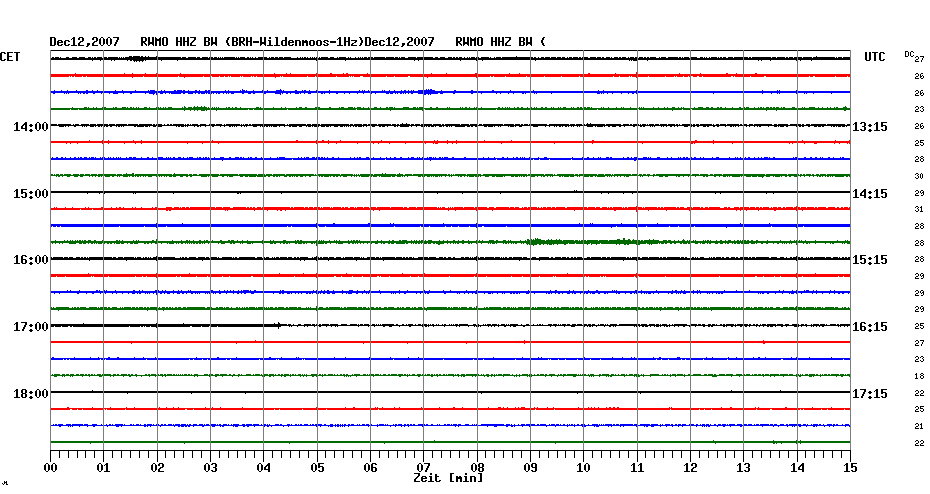Select minute label 08 on time axis
The width and height of the screenshot is (930, 494).
pos(477,468)
